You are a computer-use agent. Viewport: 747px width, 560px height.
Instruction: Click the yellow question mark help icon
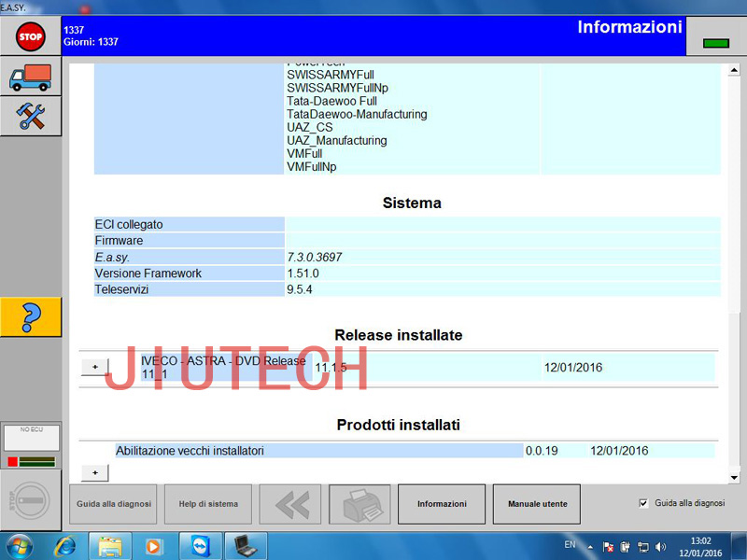[31, 317]
